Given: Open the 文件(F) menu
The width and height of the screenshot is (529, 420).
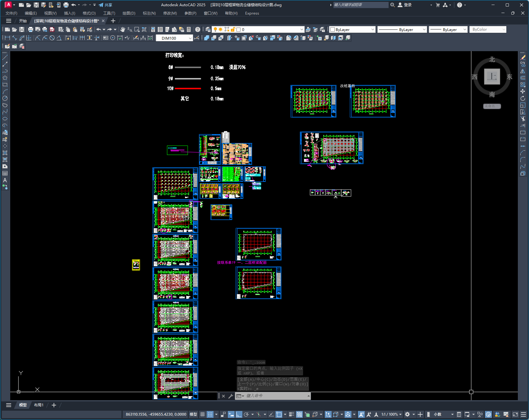Looking at the screenshot, I should 11,13.
